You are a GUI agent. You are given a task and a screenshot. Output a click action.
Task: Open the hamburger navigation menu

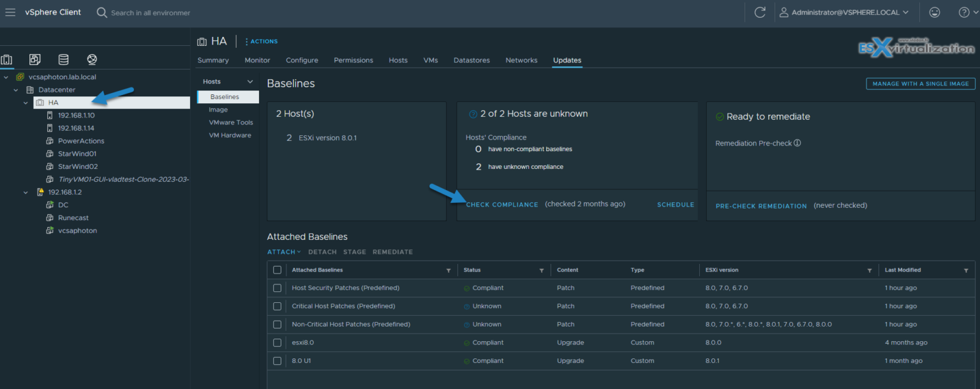[x=10, y=11]
